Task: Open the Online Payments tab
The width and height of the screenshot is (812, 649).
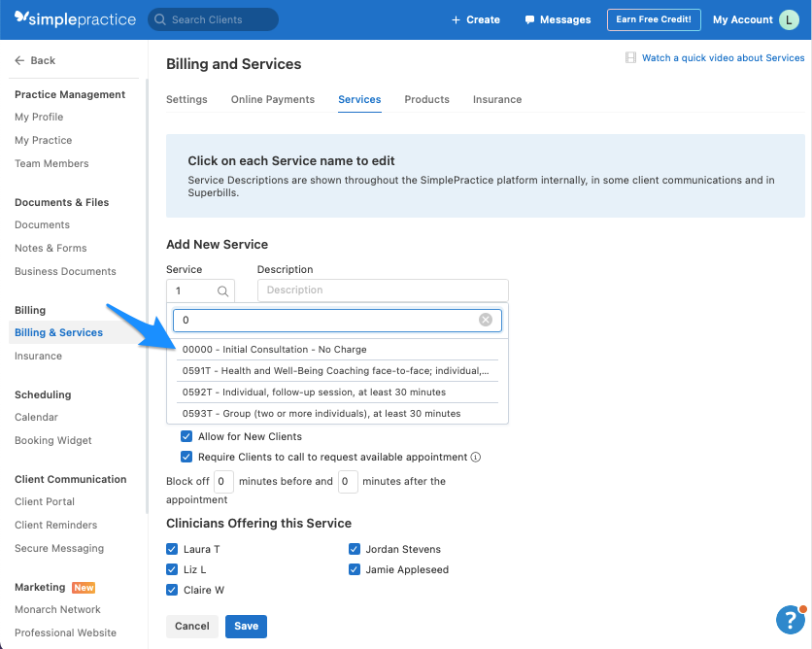Action: click(273, 99)
